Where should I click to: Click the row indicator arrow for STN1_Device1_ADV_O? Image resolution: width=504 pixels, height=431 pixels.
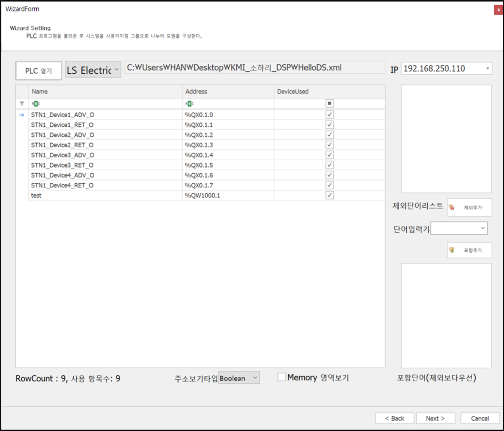click(x=22, y=115)
